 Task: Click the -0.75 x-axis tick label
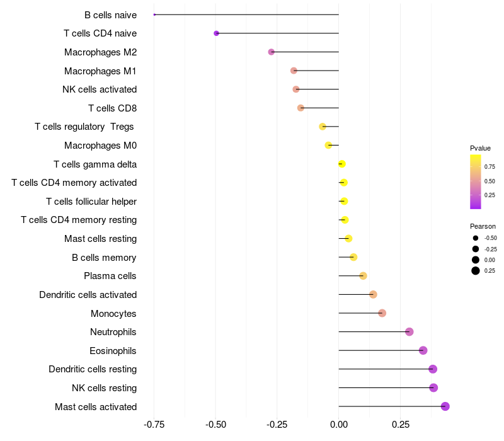(x=154, y=425)
